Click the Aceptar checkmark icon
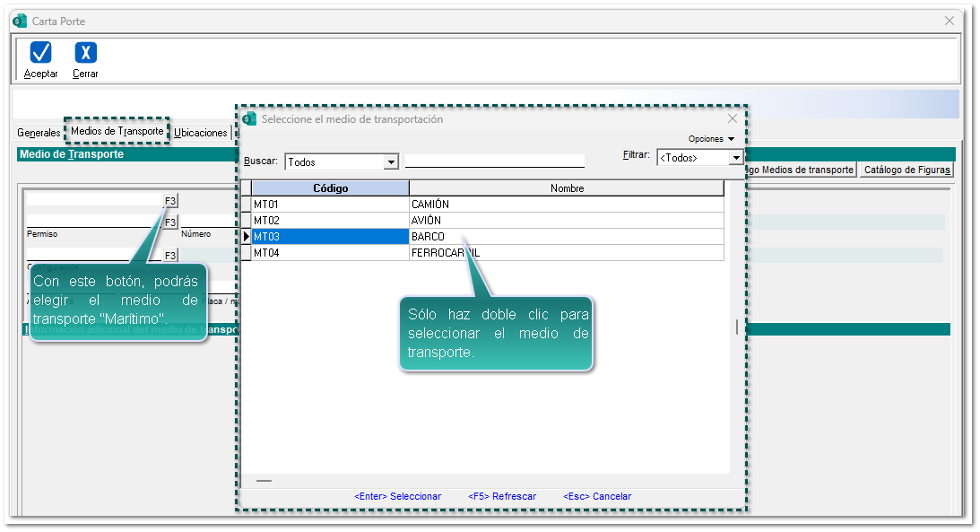Screen dimensions: 980x532 click(40, 53)
